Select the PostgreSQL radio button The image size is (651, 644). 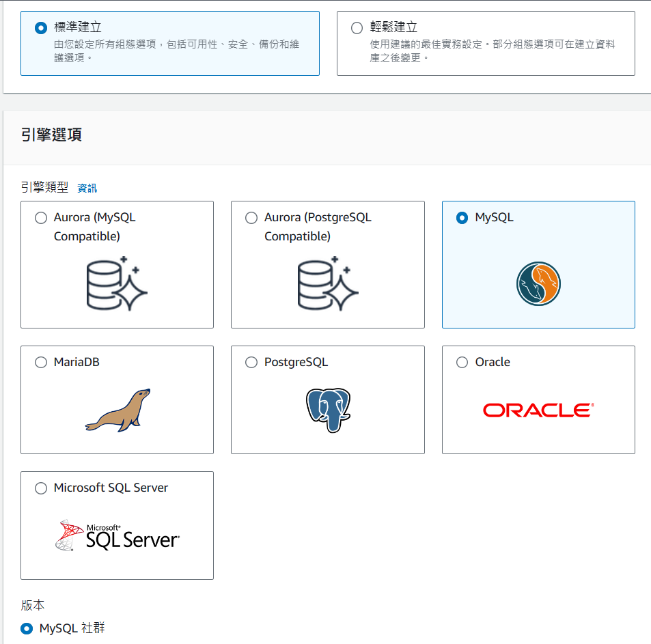[251, 362]
